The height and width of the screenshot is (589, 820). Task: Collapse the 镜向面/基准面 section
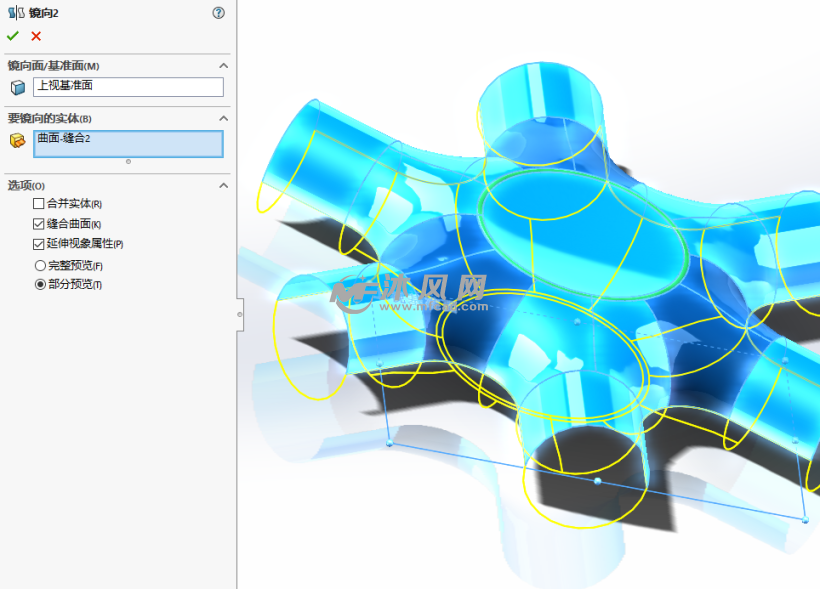coord(223,65)
